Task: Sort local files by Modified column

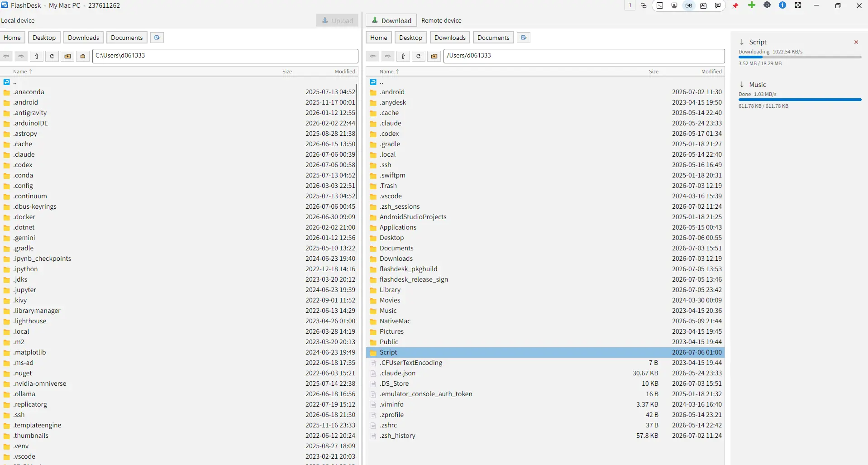Action: click(x=345, y=72)
